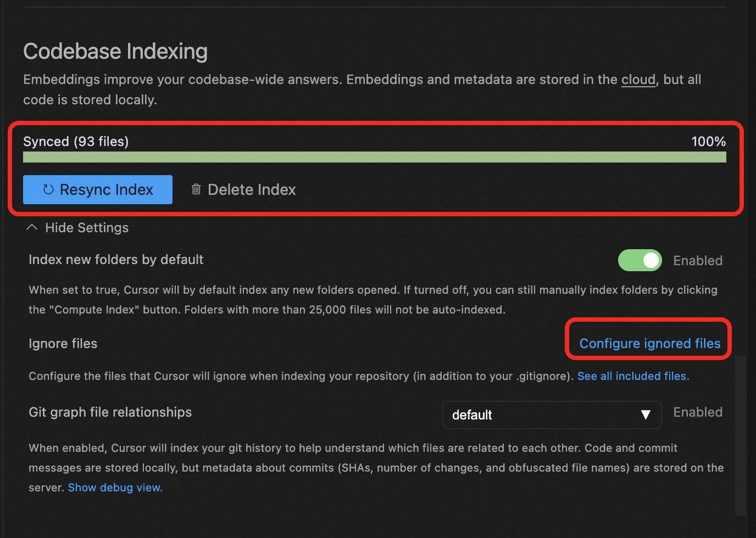Open See all included files link
The width and height of the screenshot is (756, 538).
pyautogui.click(x=633, y=376)
